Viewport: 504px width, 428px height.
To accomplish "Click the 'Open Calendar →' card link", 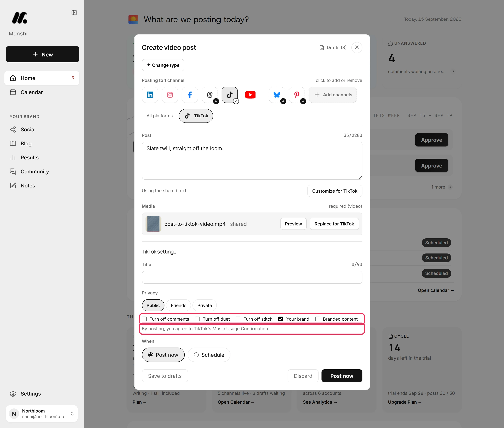I will [x=236, y=402].
